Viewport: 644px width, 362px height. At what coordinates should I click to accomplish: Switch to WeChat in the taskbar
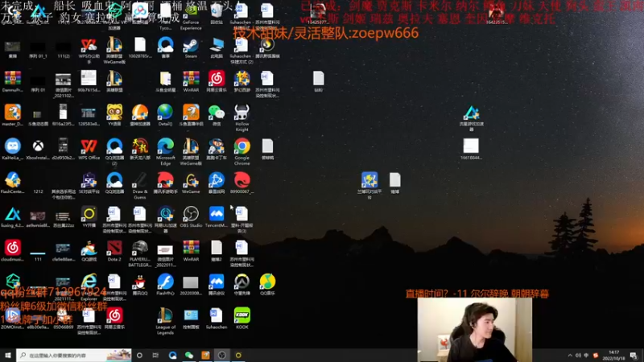(189, 355)
